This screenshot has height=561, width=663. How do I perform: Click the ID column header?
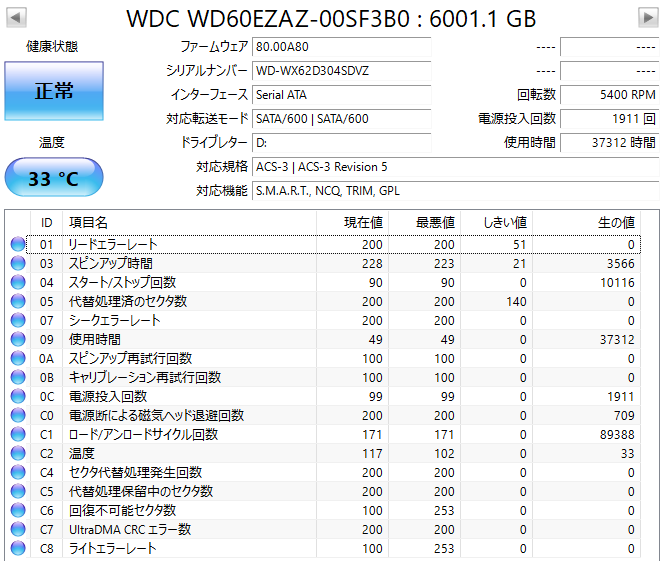pos(47,222)
